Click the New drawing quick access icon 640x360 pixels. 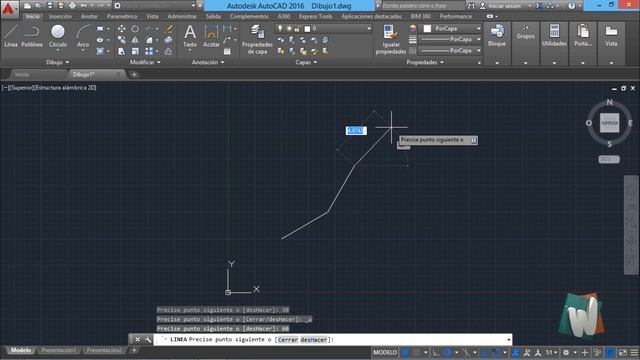click(27, 6)
